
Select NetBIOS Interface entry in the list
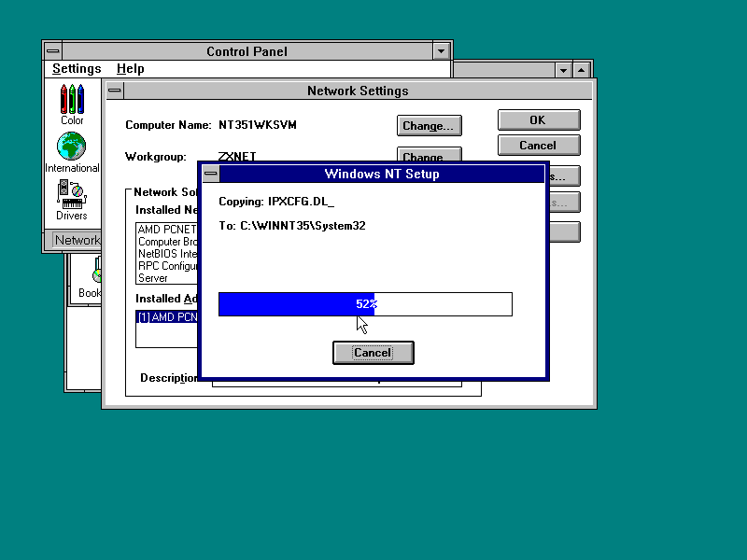click(x=167, y=254)
